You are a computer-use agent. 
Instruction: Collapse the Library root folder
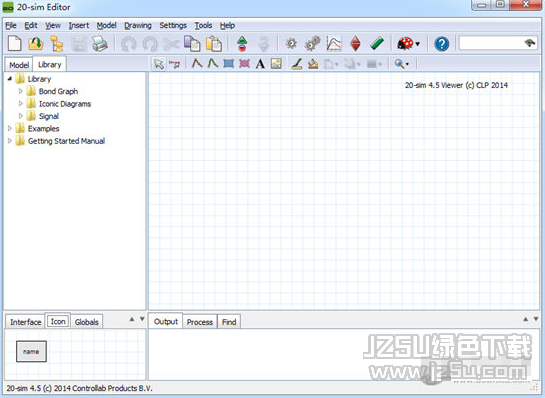click(x=10, y=79)
